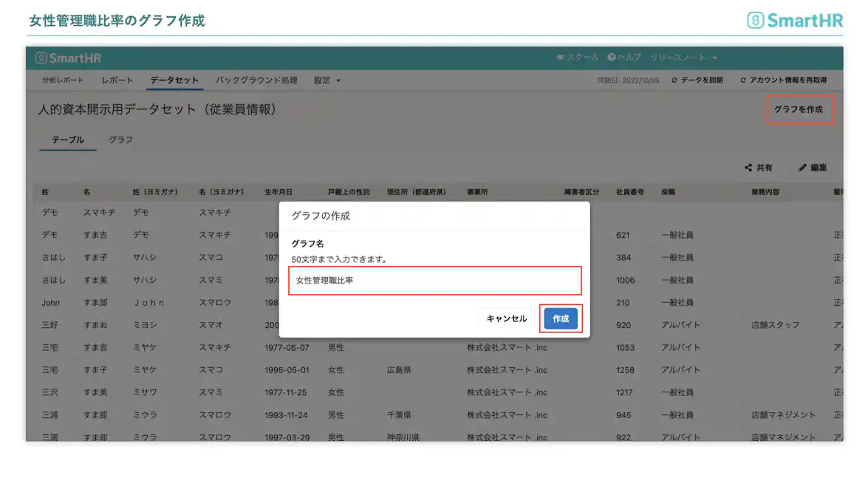
Task: Click the 共有 share icon
Action: pos(748,167)
